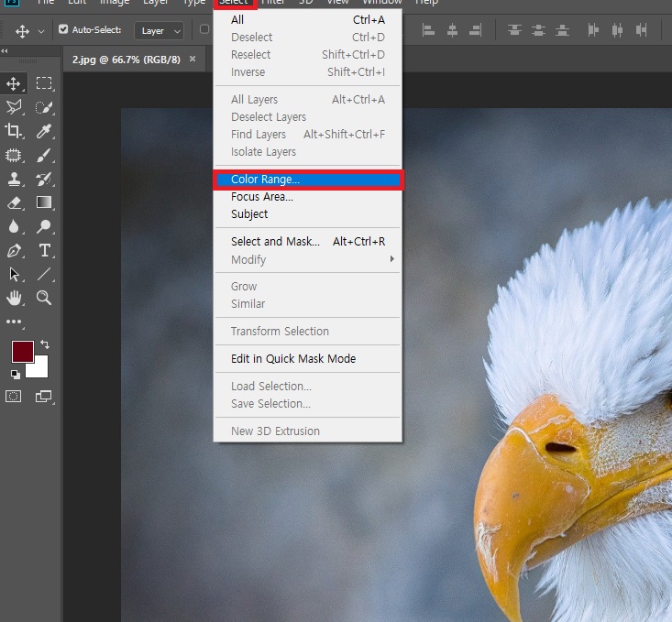Screen dimensions: 672x622
Task: Open the Window menu
Action: [382, 2]
